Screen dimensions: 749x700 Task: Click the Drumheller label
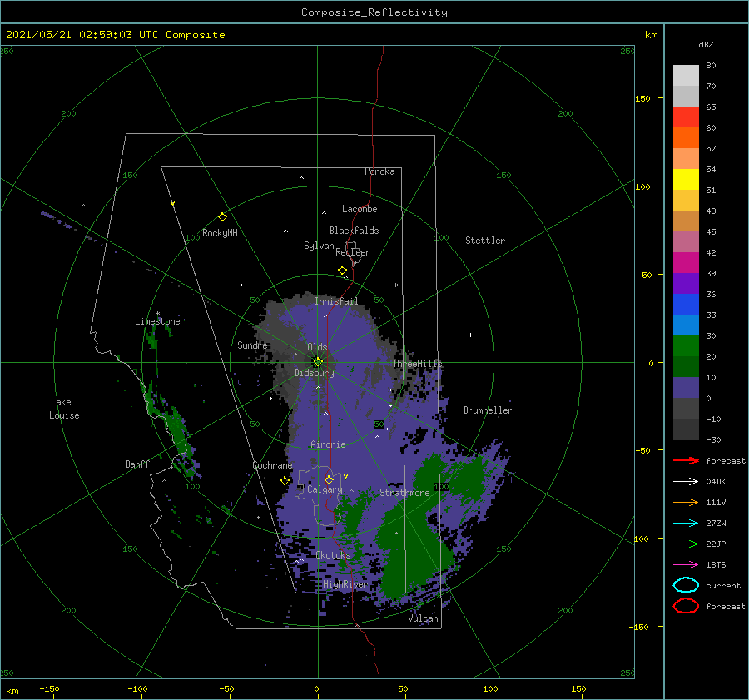[488, 410]
